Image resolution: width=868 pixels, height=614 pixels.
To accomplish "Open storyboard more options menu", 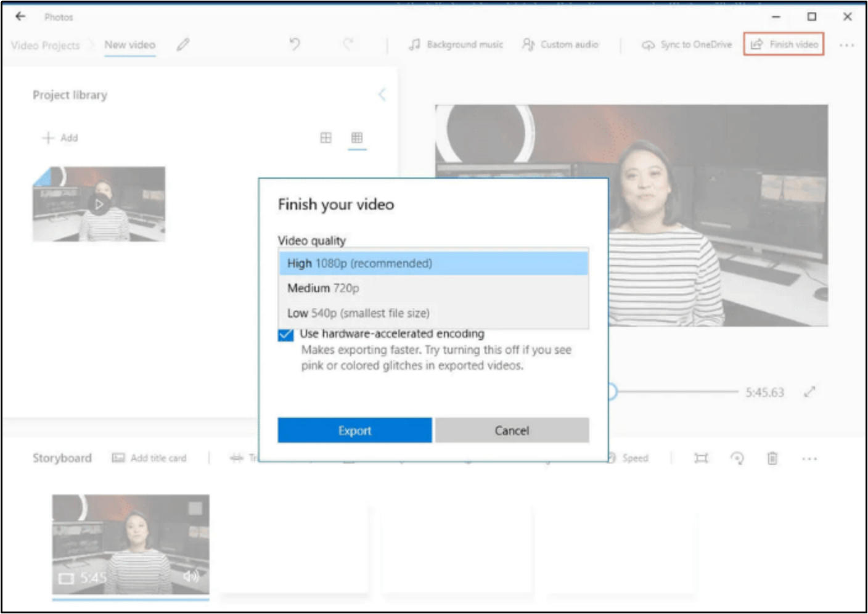I will click(809, 459).
